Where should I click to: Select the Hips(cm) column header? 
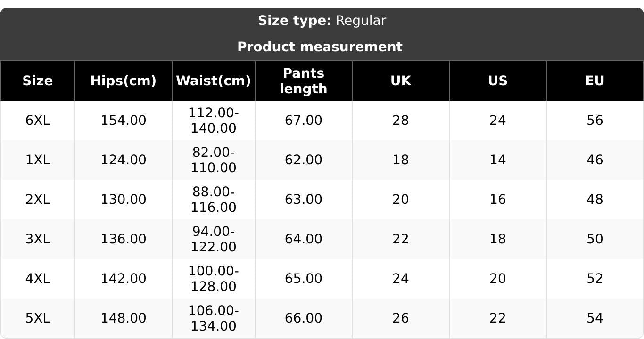(x=124, y=81)
